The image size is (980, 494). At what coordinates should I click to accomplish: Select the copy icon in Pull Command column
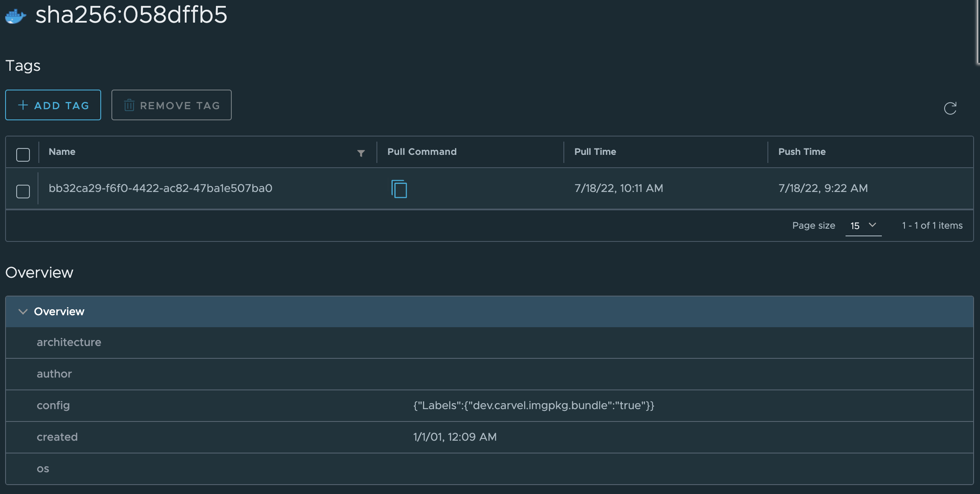(399, 189)
